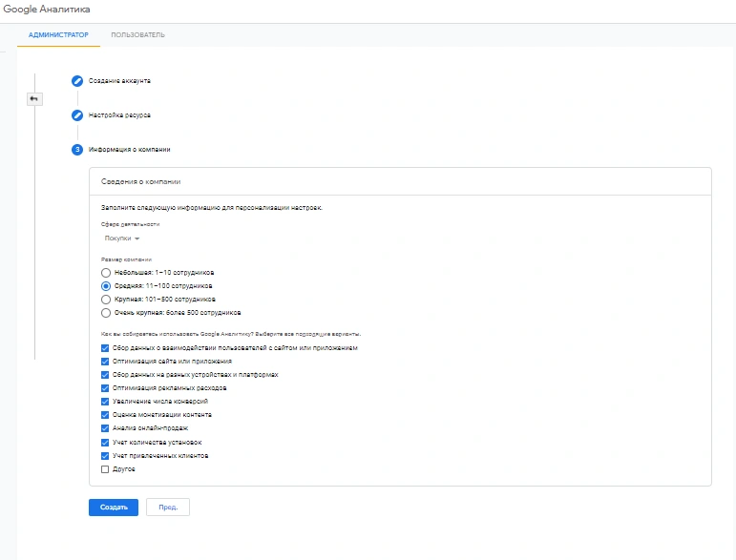Click the Google Аналитика title logo
This screenshot has height=560, width=736.
click(x=47, y=9)
